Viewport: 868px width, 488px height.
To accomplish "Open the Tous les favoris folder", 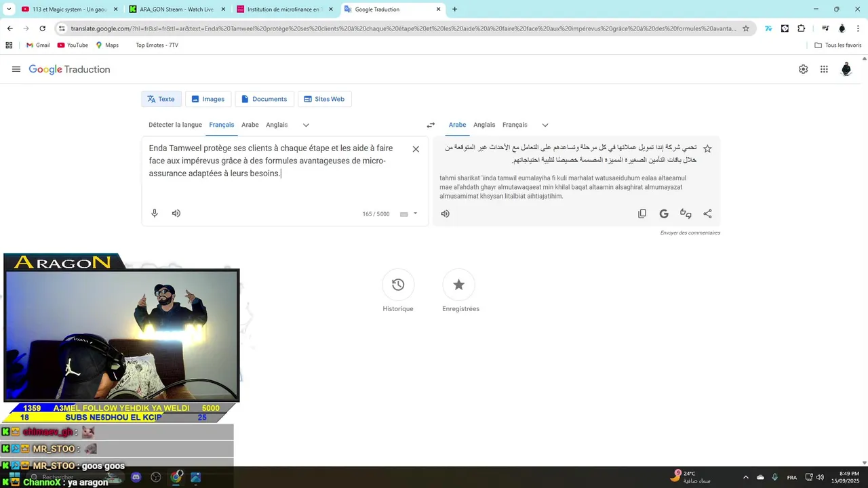I will [838, 45].
